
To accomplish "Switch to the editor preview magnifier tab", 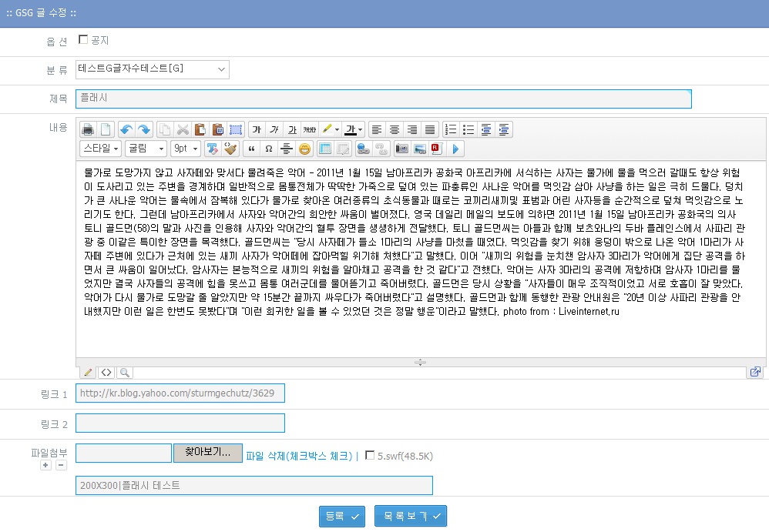I will pyautogui.click(x=123, y=373).
